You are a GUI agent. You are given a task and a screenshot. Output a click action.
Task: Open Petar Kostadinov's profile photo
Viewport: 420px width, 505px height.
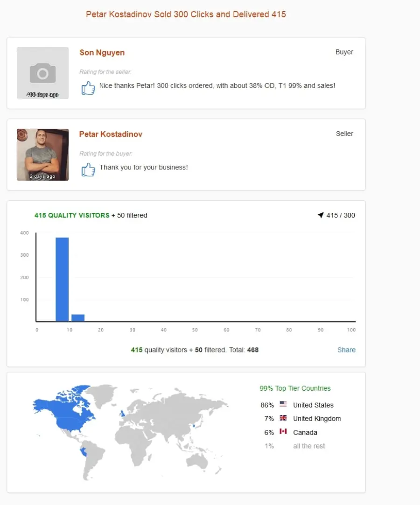click(42, 154)
